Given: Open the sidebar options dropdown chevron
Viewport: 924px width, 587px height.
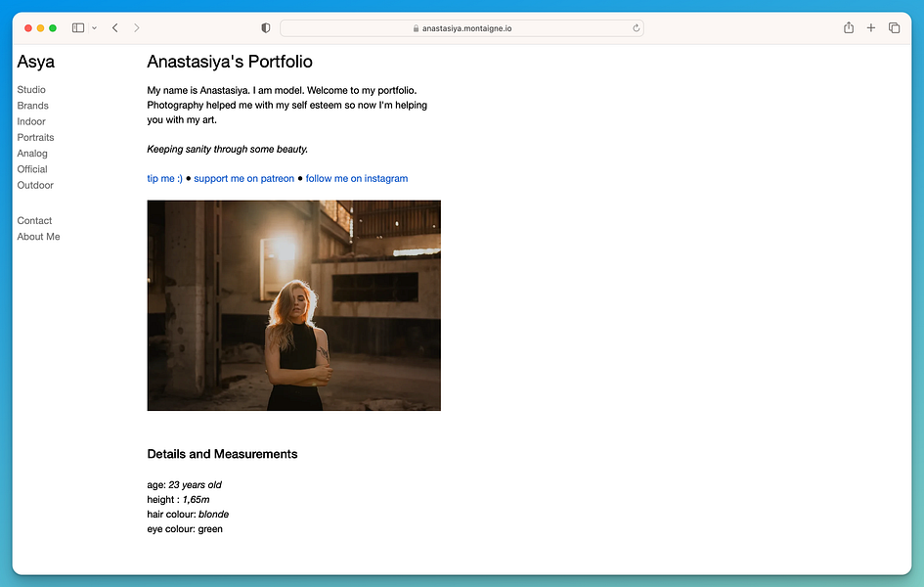Looking at the screenshot, I should pos(94,27).
